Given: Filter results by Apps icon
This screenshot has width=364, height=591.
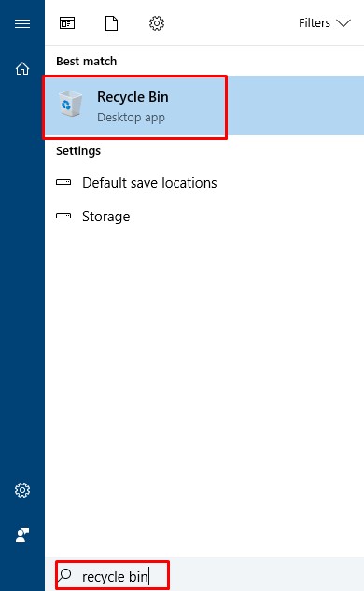Looking at the screenshot, I should click(x=67, y=23).
